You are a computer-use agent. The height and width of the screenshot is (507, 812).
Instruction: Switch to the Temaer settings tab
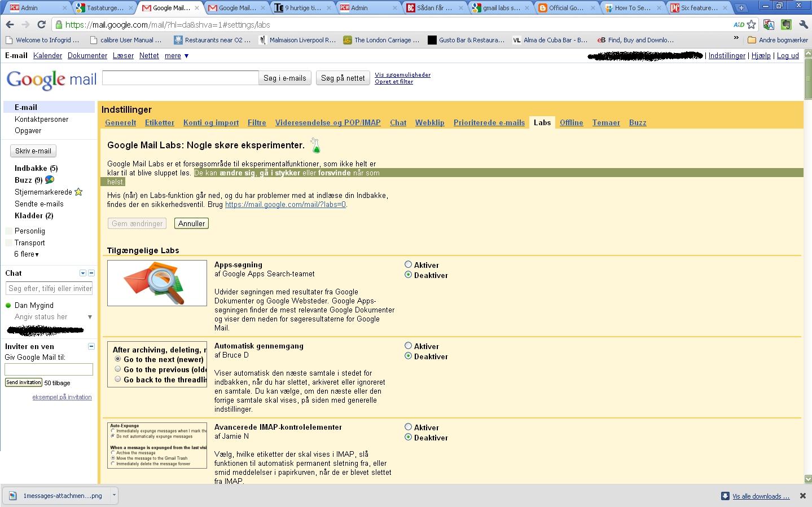coord(606,122)
